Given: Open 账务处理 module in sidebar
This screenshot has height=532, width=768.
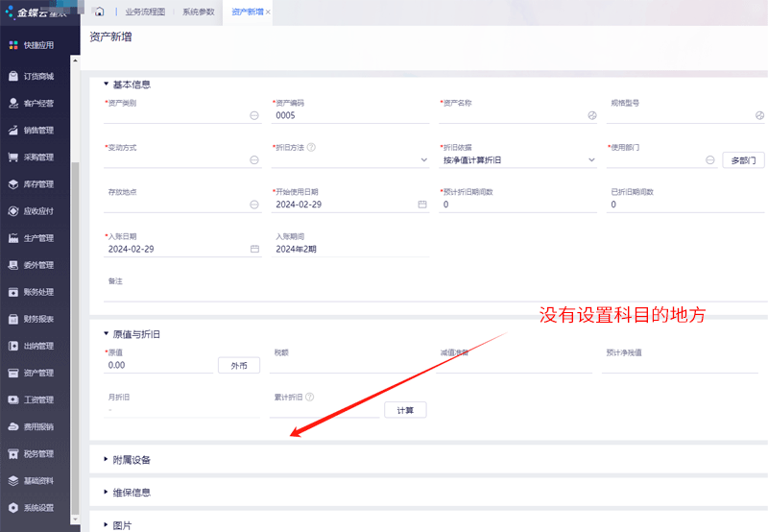Looking at the screenshot, I should [x=32, y=292].
